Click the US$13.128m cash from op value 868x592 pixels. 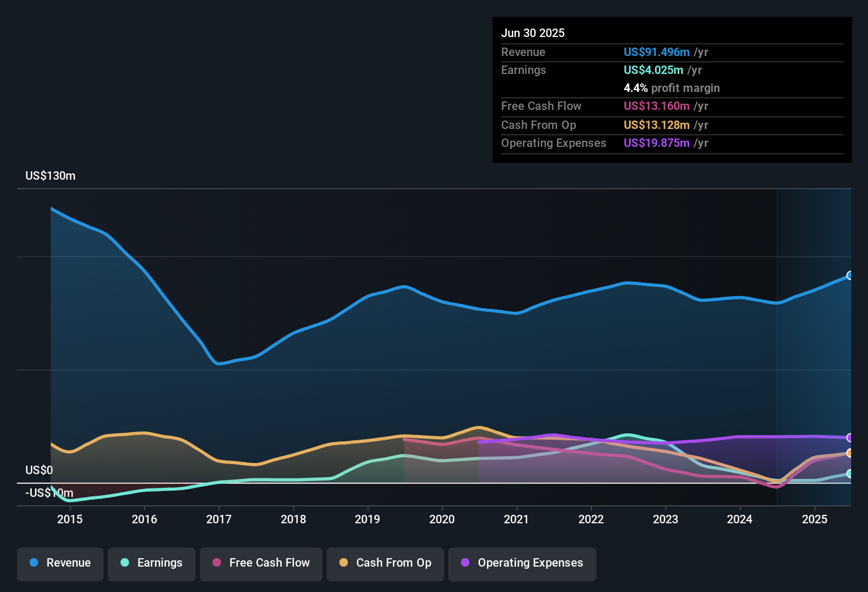pyautogui.click(x=657, y=125)
